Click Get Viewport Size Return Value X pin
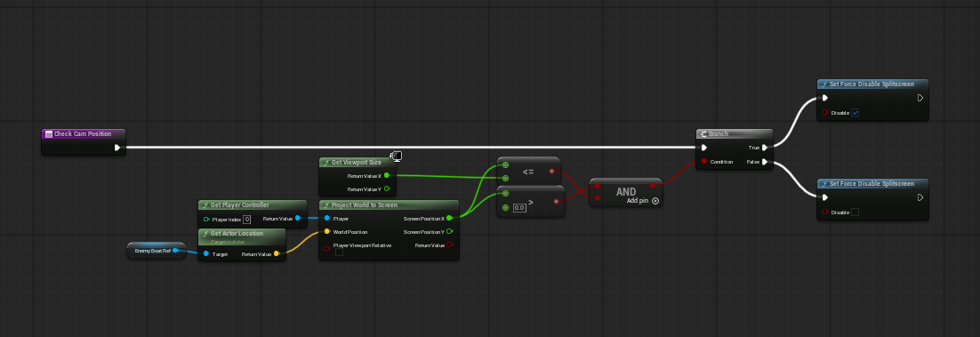 (387, 176)
